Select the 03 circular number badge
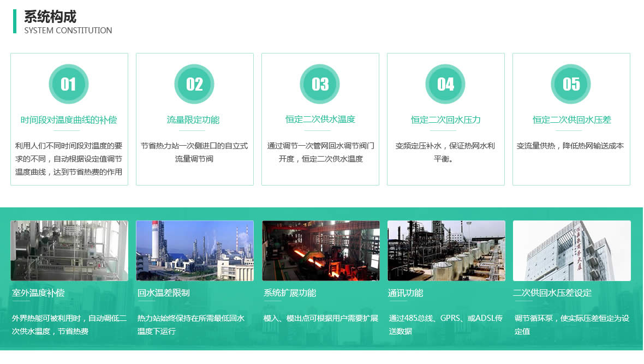 coord(320,84)
